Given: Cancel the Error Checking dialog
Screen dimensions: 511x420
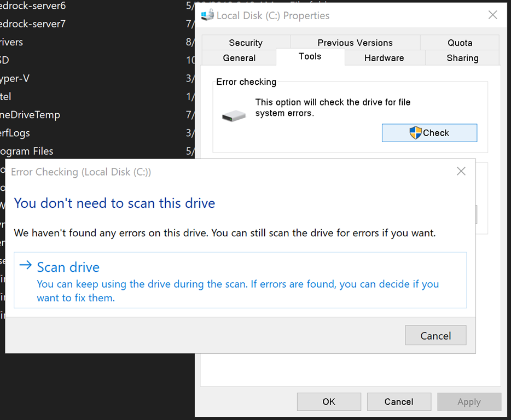Looking at the screenshot, I should click(435, 335).
